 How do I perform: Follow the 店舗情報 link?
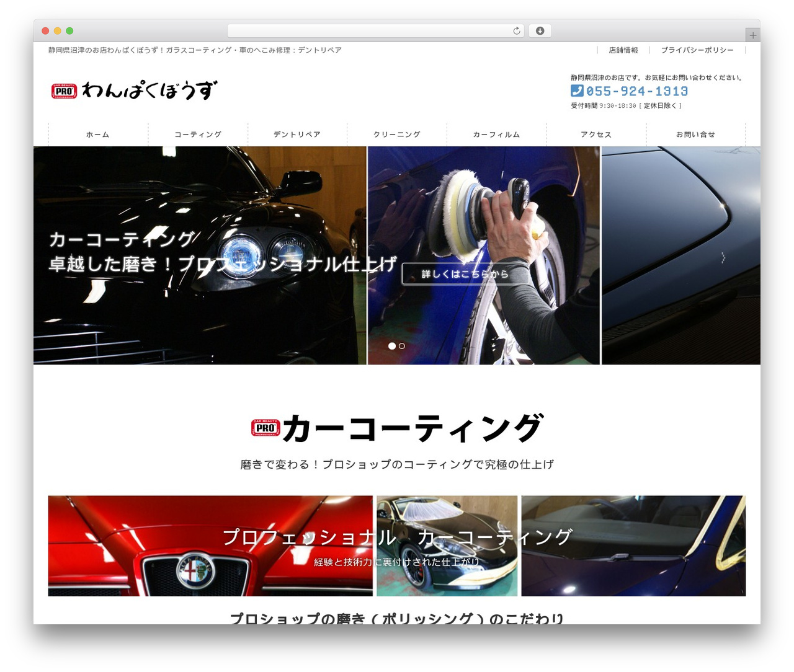pos(623,50)
